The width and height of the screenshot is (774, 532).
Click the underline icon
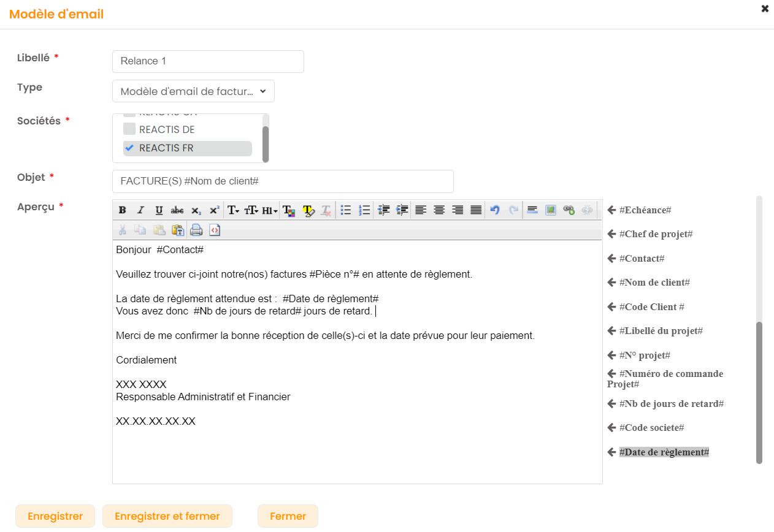pos(159,210)
